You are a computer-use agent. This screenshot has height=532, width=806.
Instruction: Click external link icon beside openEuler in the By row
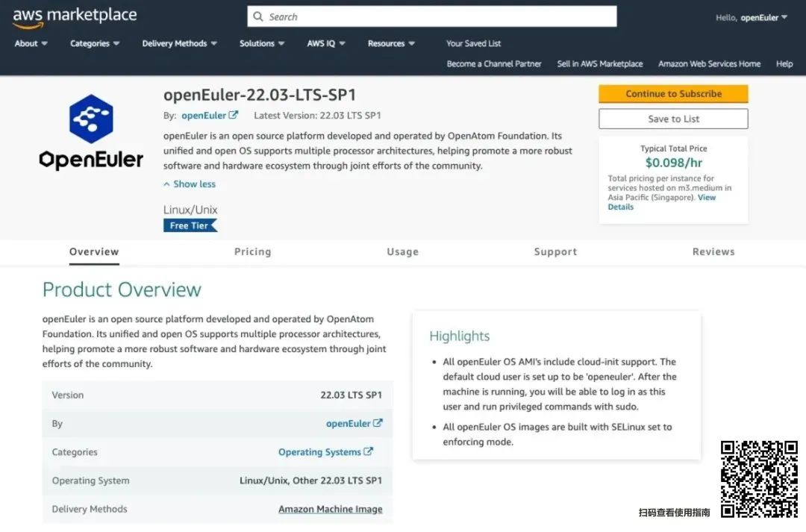378,423
